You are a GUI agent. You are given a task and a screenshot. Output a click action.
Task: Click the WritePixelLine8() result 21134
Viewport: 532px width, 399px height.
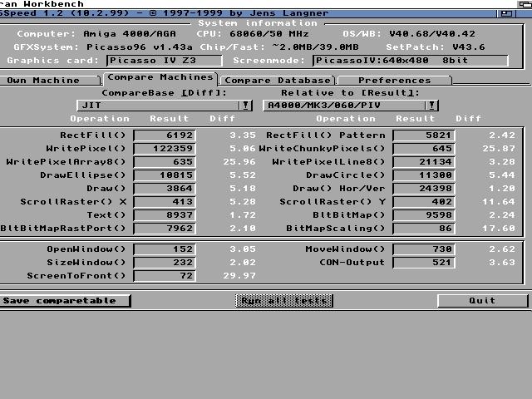coord(424,162)
